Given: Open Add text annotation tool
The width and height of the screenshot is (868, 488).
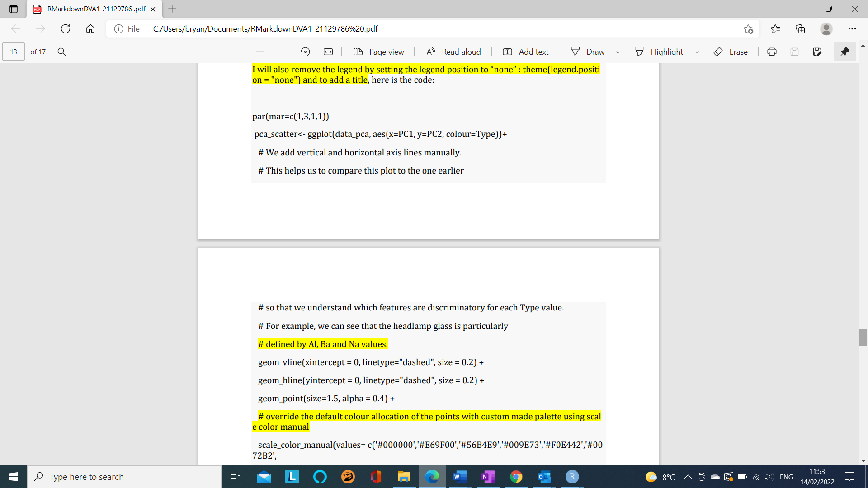Looking at the screenshot, I should point(525,52).
